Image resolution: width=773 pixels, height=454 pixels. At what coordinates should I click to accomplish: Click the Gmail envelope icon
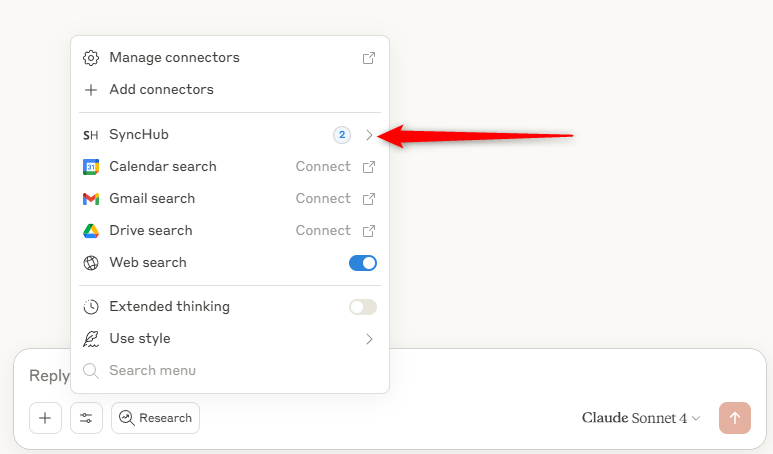tap(91, 199)
